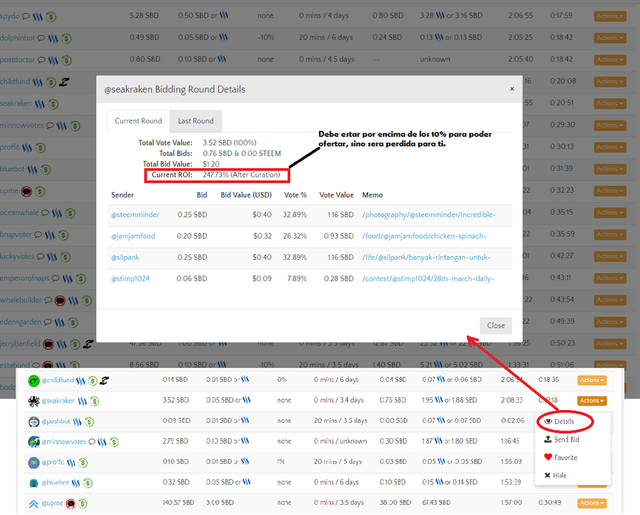Click the red no-comments icon beside whalebuilder
Image resolution: width=640 pixels, height=515 pixels.
[60, 301]
